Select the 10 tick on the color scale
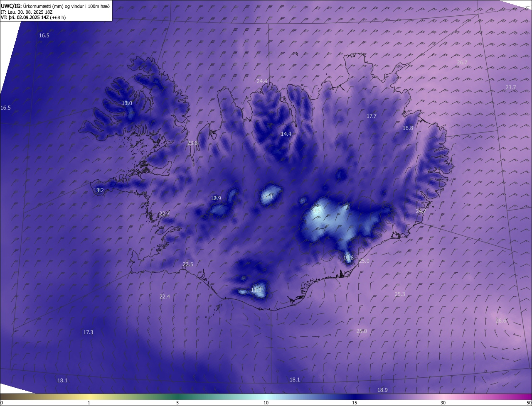532x406 pixels. point(266,403)
